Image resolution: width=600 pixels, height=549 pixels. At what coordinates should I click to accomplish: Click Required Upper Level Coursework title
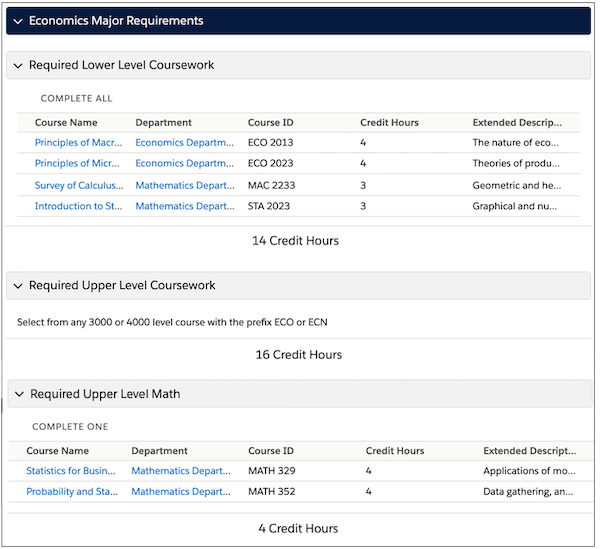click(x=122, y=286)
